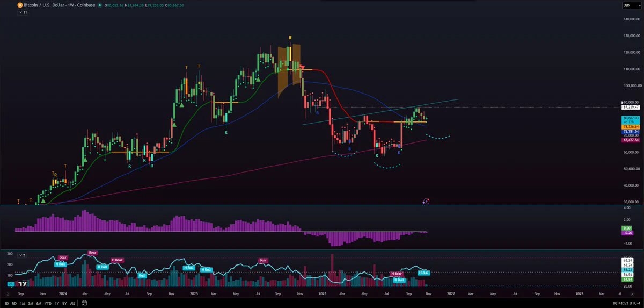
Task: Click the 2028 label on time axis
Action: tap(580, 295)
